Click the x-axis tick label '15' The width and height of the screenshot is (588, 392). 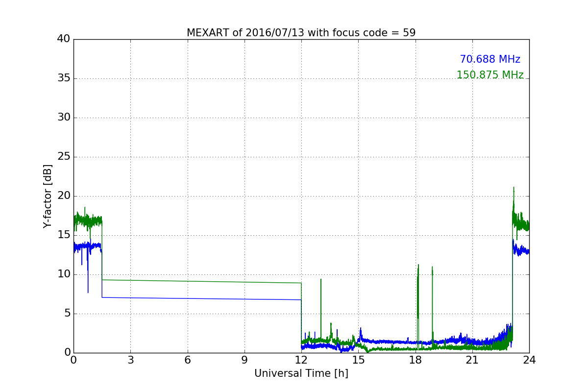coord(358,360)
